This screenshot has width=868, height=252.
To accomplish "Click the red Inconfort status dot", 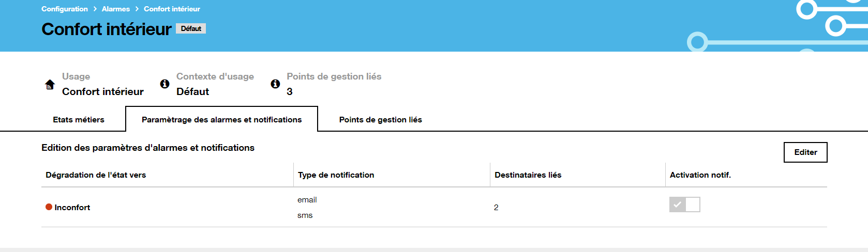I will click(x=49, y=207).
